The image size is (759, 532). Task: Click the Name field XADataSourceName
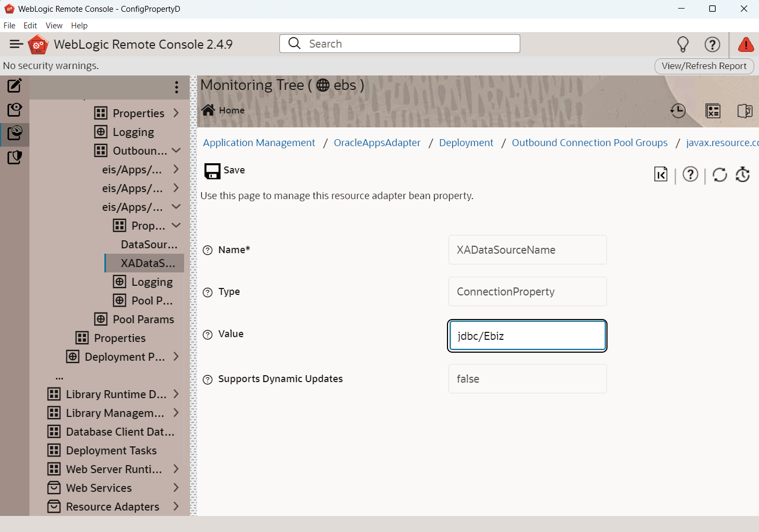[x=527, y=249]
